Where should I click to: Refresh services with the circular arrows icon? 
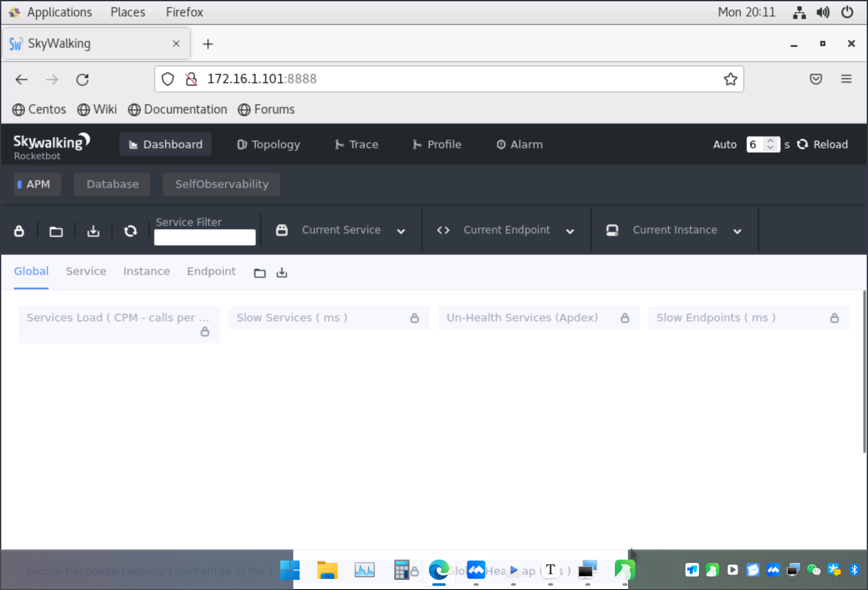point(131,231)
